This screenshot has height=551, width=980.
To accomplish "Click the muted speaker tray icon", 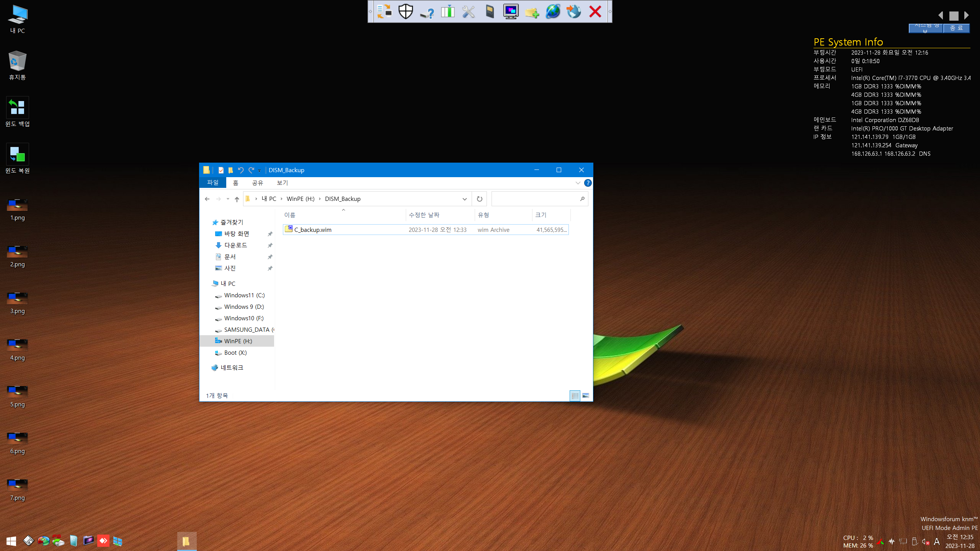I will click(926, 541).
